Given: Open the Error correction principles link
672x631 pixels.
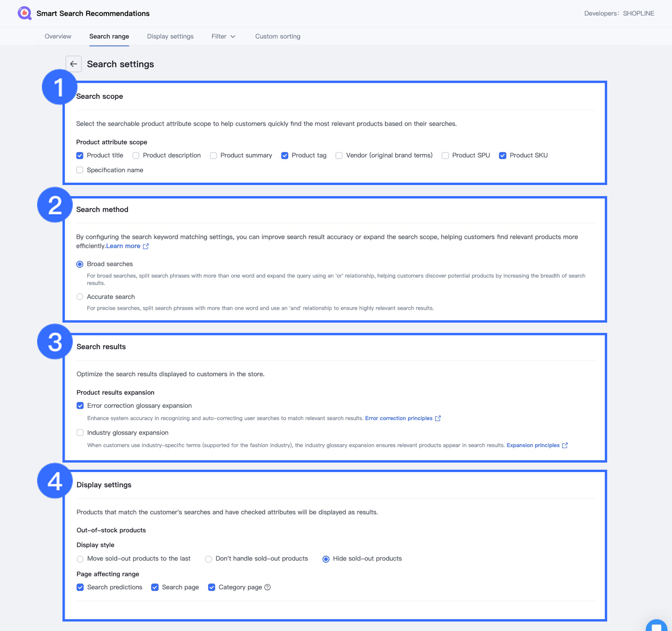Looking at the screenshot, I should [x=398, y=418].
